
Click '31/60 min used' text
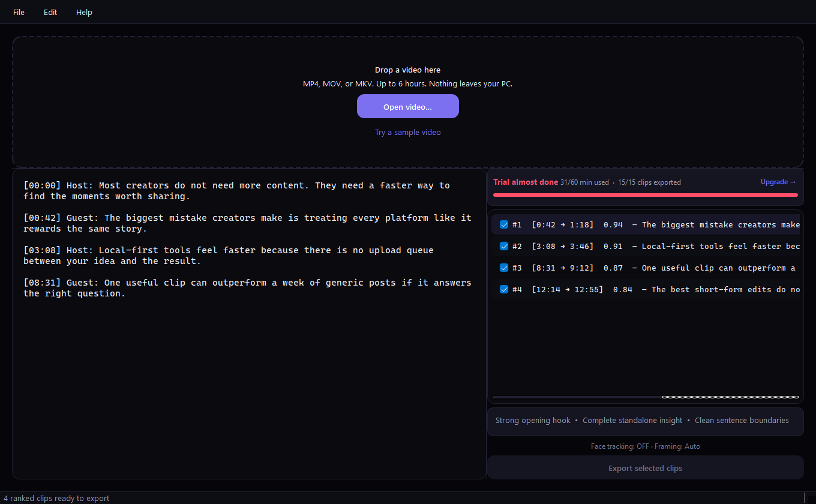[x=584, y=182]
